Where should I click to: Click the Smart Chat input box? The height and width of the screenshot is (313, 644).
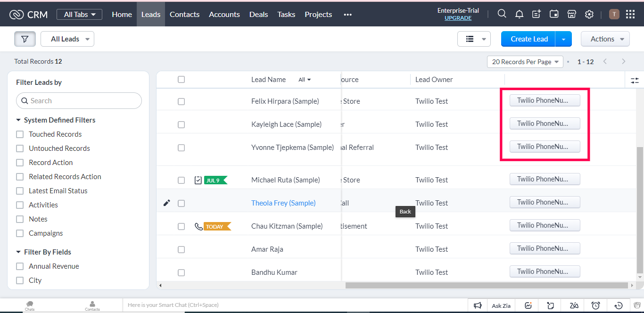point(295,305)
